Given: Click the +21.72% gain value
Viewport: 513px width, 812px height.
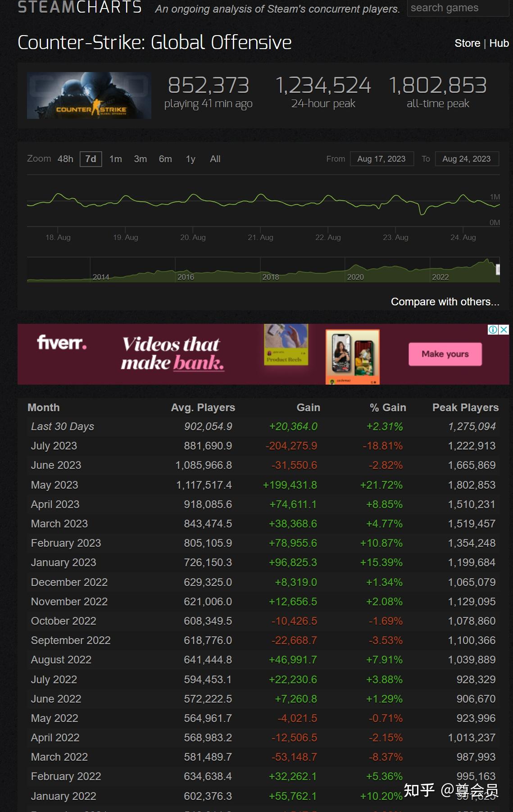Looking at the screenshot, I should click(x=381, y=485).
